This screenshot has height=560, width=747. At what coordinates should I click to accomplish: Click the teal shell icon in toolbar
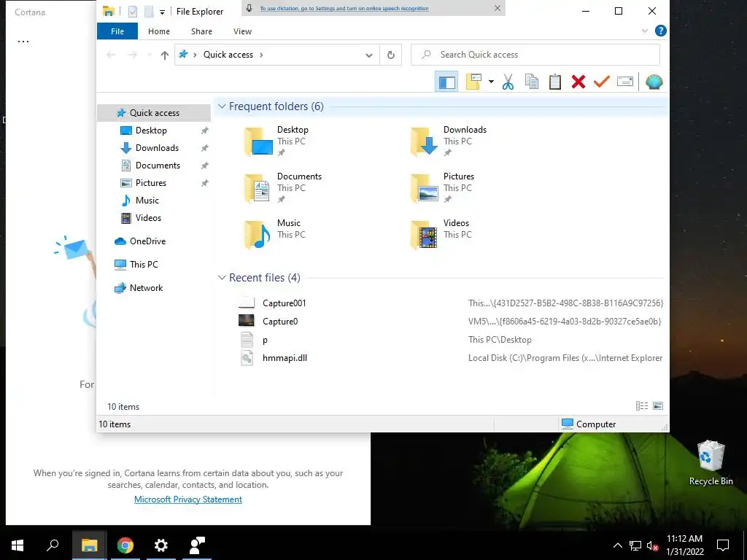654,82
